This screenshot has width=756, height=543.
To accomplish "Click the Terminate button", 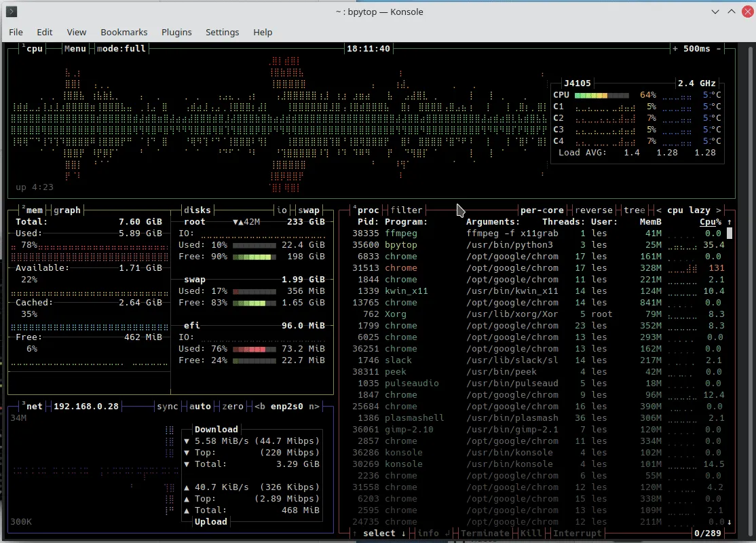I will [485, 533].
